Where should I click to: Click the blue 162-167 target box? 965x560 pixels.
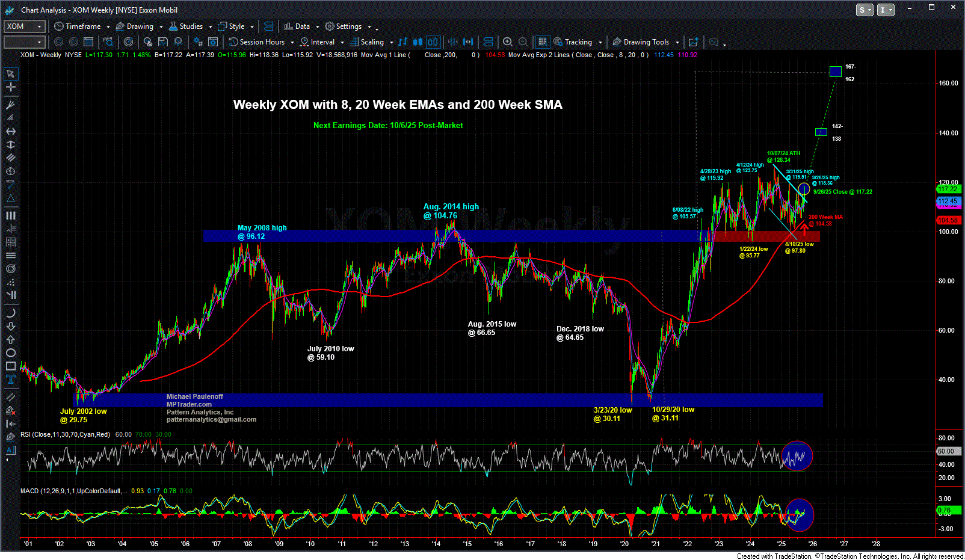click(835, 72)
